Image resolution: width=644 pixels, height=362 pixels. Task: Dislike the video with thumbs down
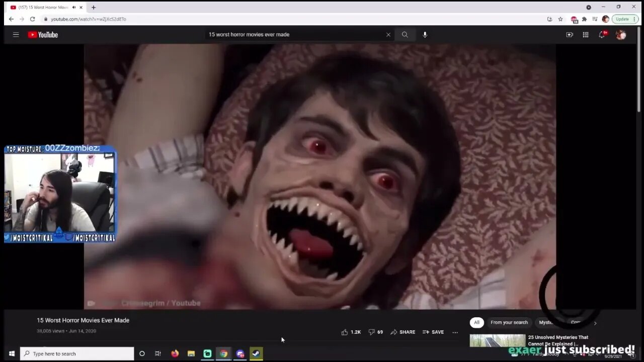coord(376,332)
